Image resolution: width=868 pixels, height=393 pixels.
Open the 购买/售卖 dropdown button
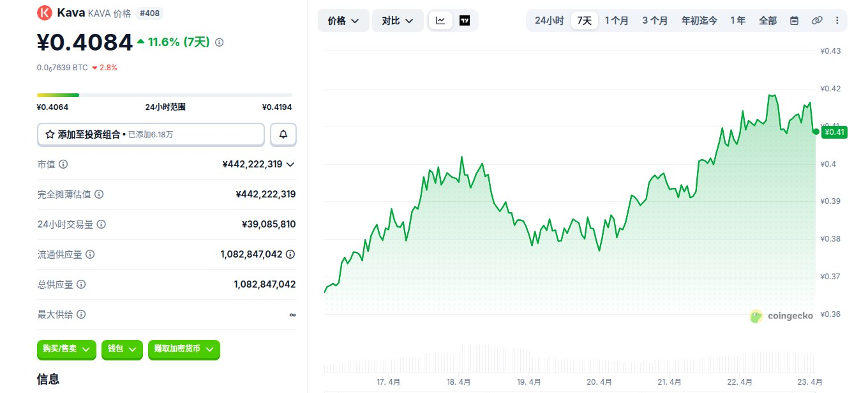coord(66,349)
